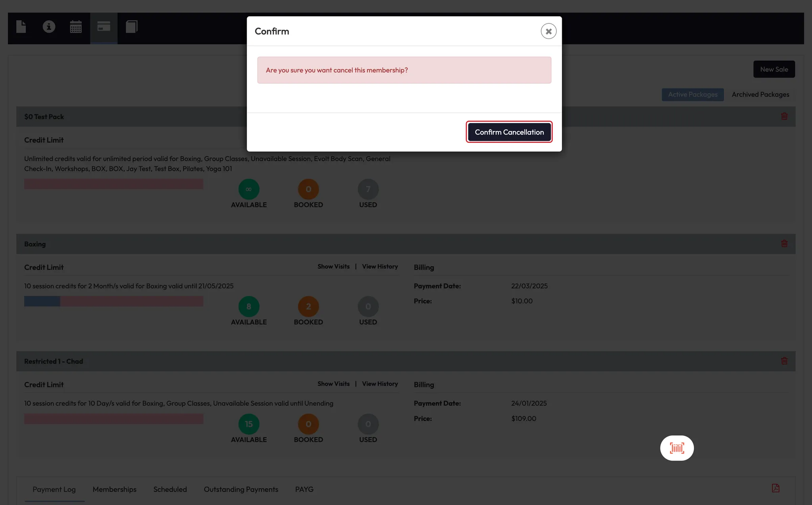Click the Boxing package trash icon
The width and height of the screenshot is (812, 505).
(784, 244)
